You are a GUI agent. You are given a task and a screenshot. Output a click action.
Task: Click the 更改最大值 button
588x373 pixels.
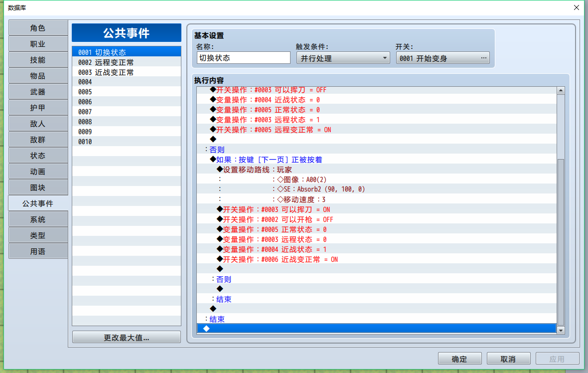127,338
